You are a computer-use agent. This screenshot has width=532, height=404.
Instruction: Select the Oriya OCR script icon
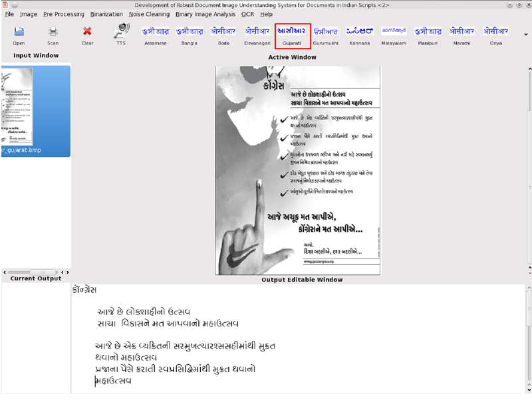[495, 34]
